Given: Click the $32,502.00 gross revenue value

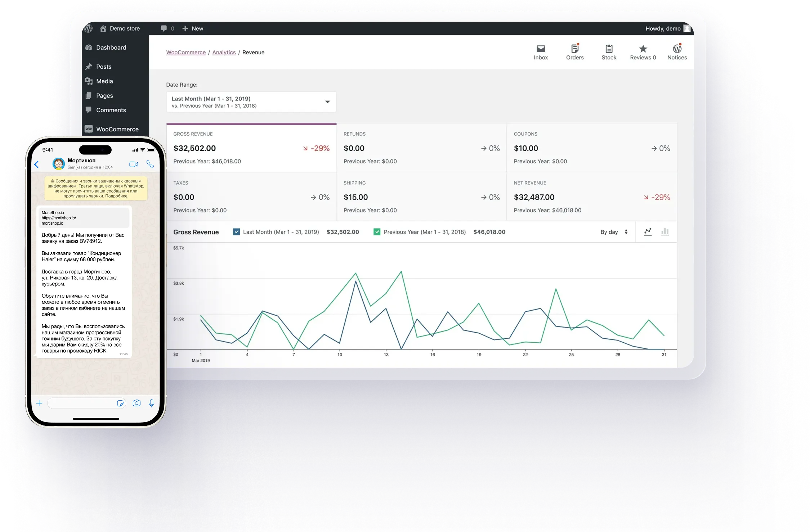Looking at the screenshot, I should 194,148.
